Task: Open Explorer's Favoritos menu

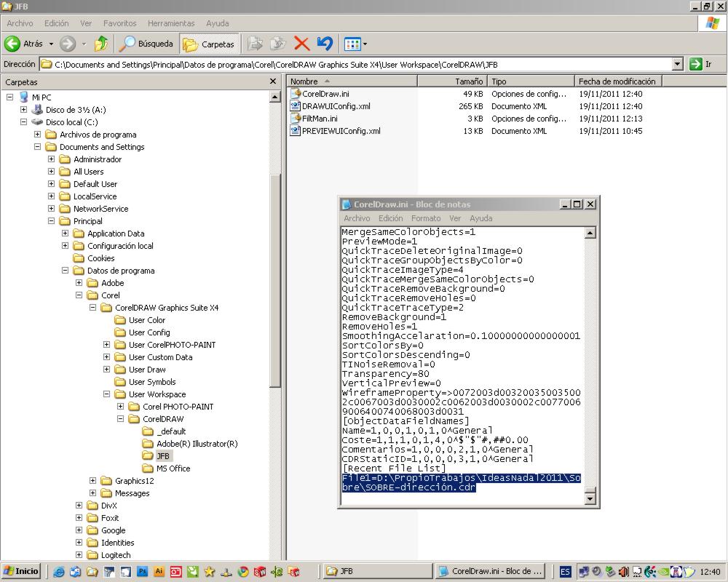Action: click(120, 23)
